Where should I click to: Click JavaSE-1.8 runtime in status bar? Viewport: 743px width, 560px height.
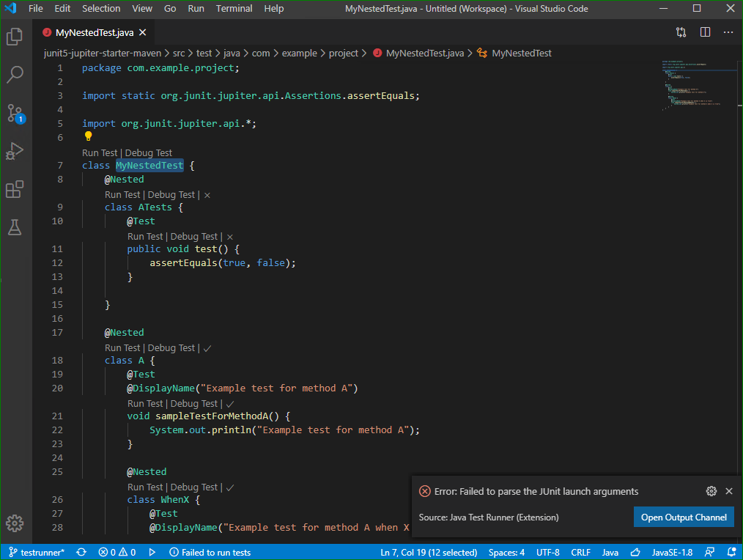click(672, 553)
